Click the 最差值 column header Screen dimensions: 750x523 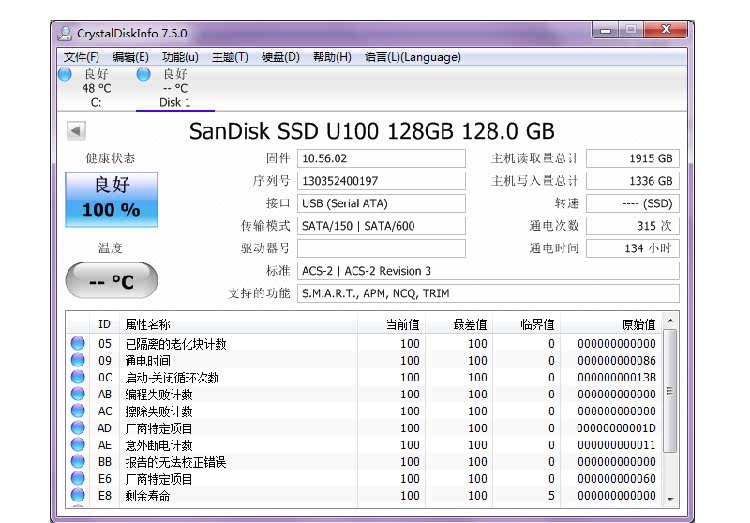pos(460,324)
